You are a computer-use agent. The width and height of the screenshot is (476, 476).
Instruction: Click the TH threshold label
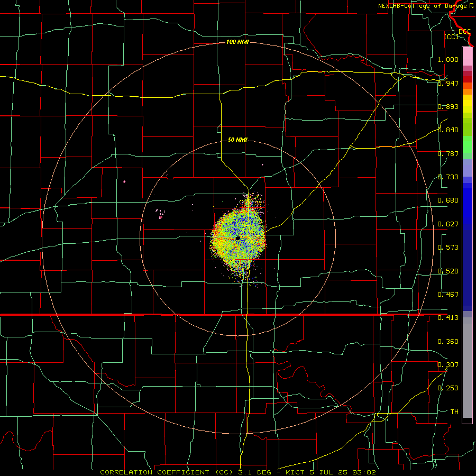[x=454, y=412]
